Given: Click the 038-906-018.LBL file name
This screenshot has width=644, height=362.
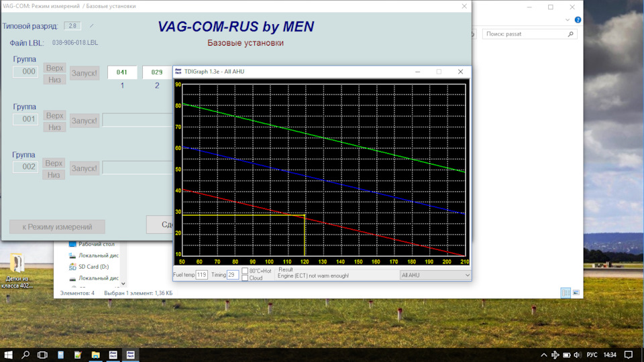Looking at the screenshot, I should pyautogui.click(x=74, y=43).
